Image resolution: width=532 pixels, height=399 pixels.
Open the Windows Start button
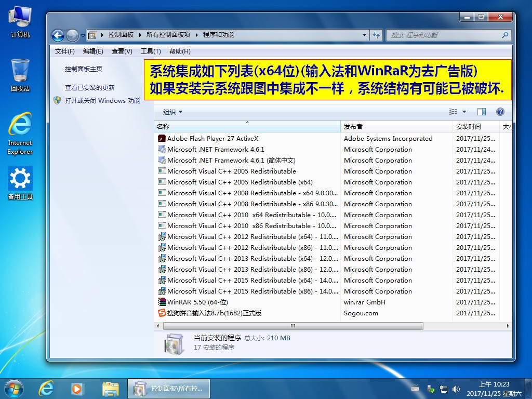click(14, 389)
